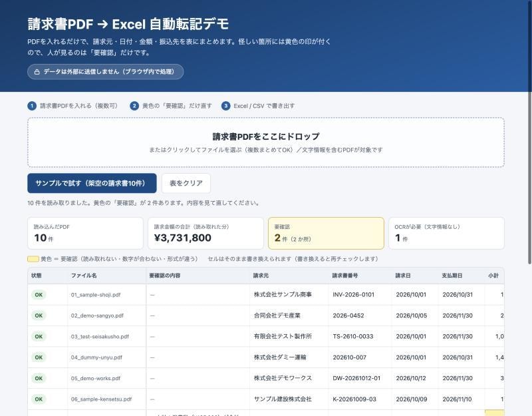532x416 pixels.
Task: Edit the 株式会社サンプル商事 cell
Action: (x=289, y=295)
